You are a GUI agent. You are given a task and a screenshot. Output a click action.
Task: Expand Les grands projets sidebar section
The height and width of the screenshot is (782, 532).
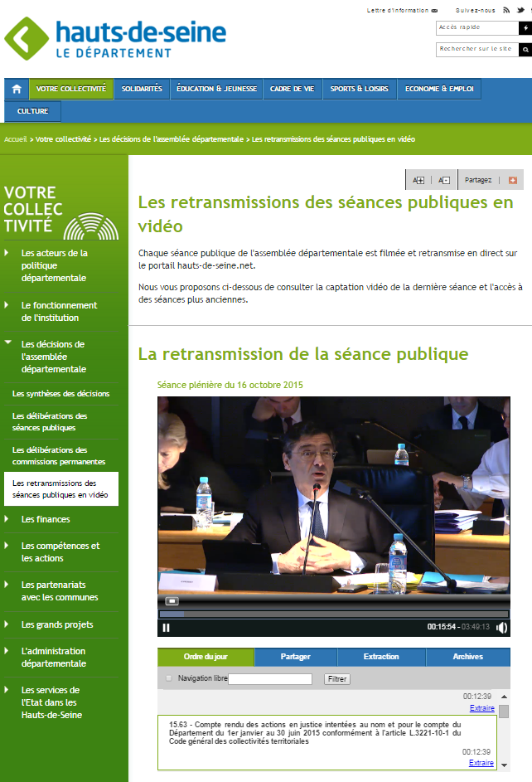[7, 624]
